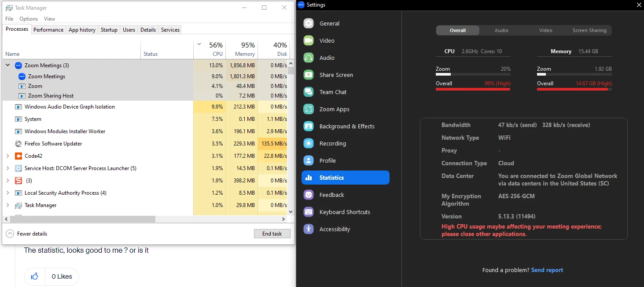Select the Video statistics tab in Zoom
This screenshot has height=287, width=644.
pyautogui.click(x=546, y=30)
